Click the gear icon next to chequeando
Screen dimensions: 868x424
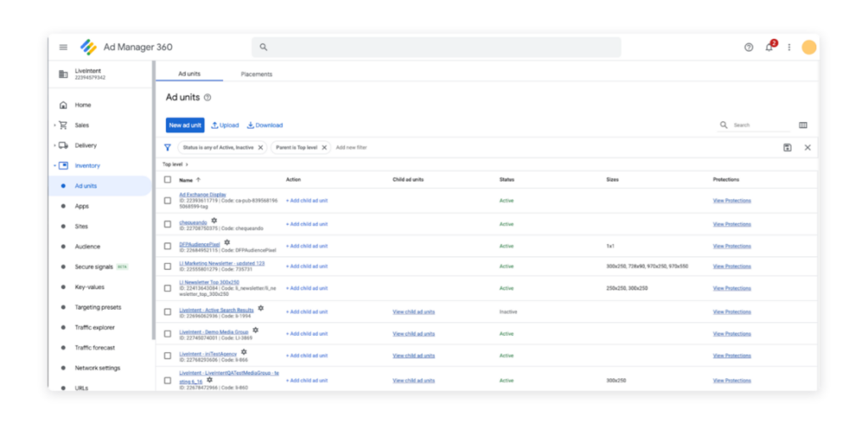click(214, 220)
